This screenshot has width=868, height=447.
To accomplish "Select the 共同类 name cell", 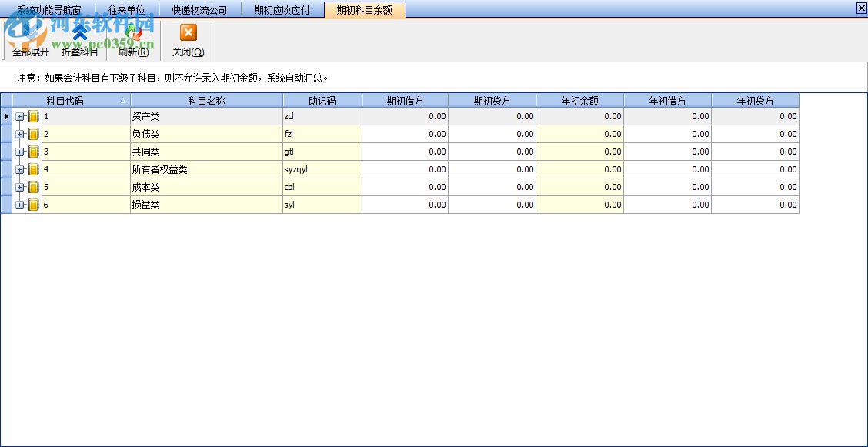I will tap(206, 152).
